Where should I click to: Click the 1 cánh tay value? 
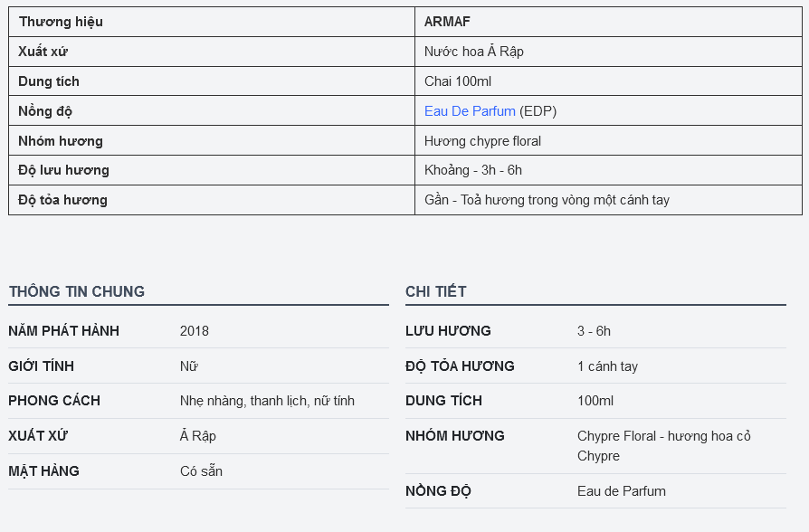click(608, 366)
